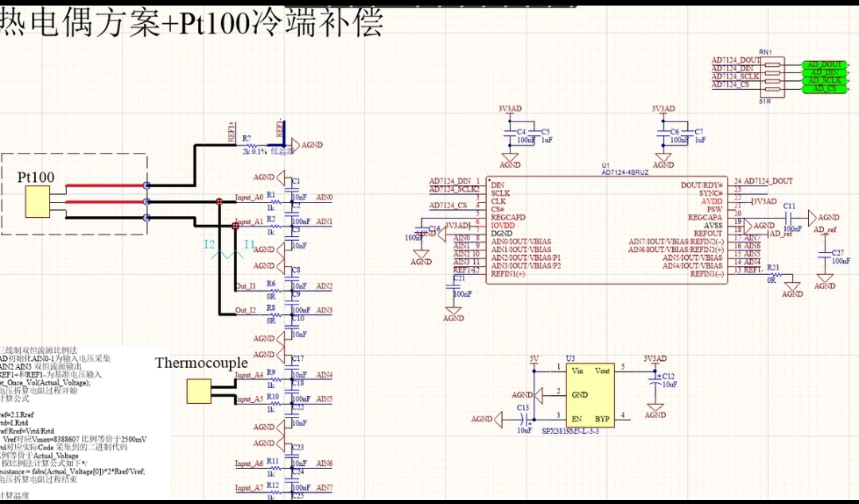Image resolution: width=859 pixels, height=504 pixels.
Task: Click the AD7124-4BRUZ chip body U1
Action: 606,230
